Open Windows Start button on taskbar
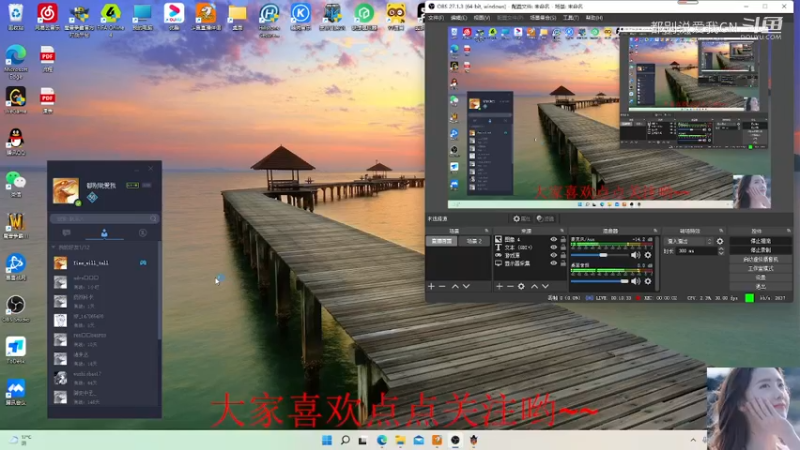Viewport: 800px width, 450px height. tap(327, 440)
